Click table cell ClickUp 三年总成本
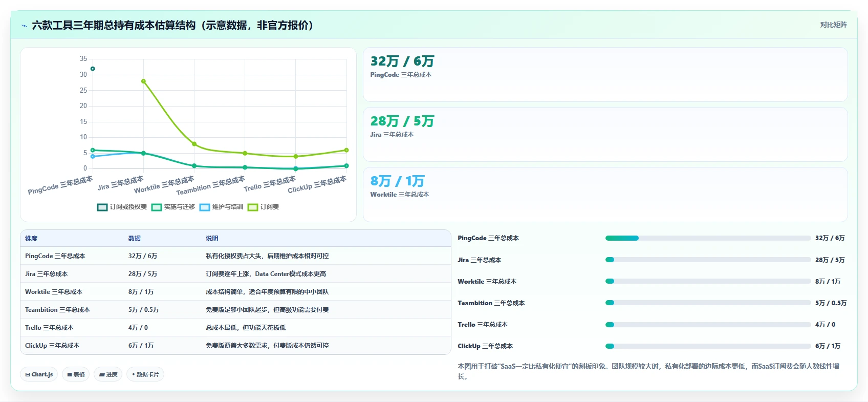 point(52,346)
